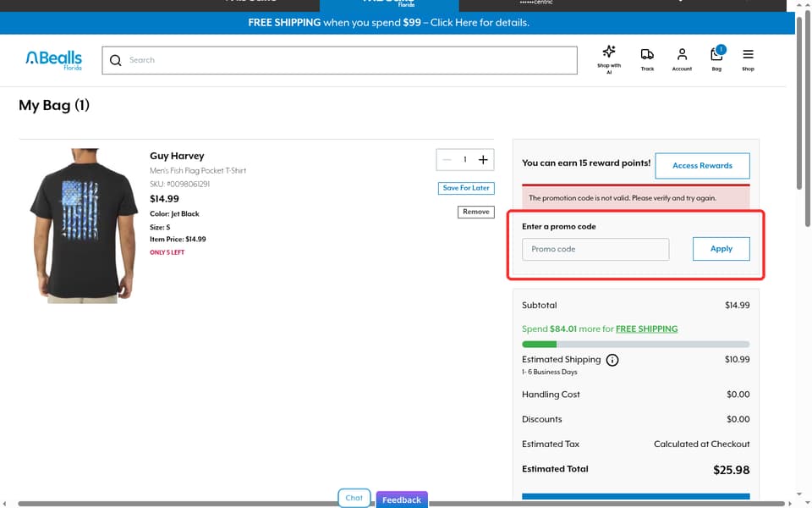Click the Handling Cost label
The width and height of the screenshot is (812, 508).
pos(551,395)
